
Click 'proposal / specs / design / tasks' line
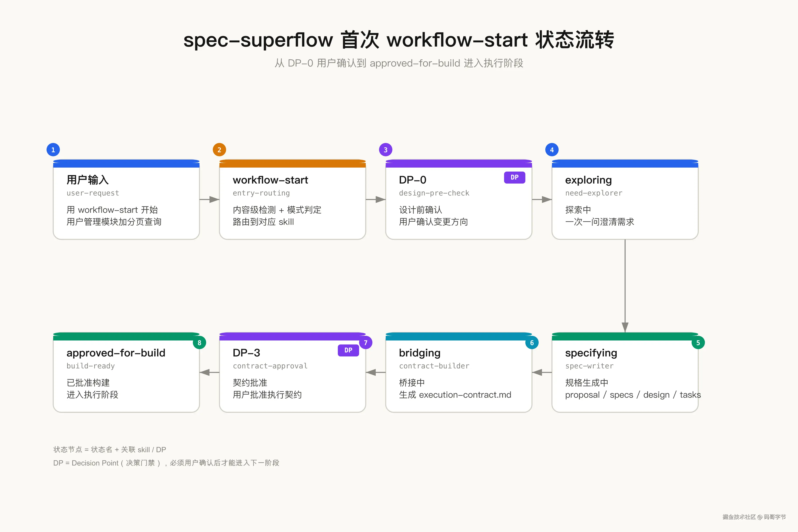click(633, 395)
